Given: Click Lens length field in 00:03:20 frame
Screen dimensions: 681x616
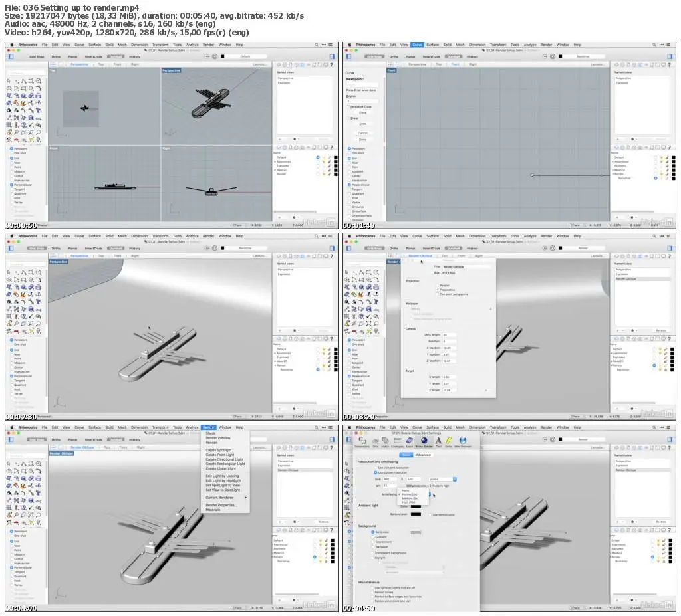Looking at the screenshot, I should (449, 335).
